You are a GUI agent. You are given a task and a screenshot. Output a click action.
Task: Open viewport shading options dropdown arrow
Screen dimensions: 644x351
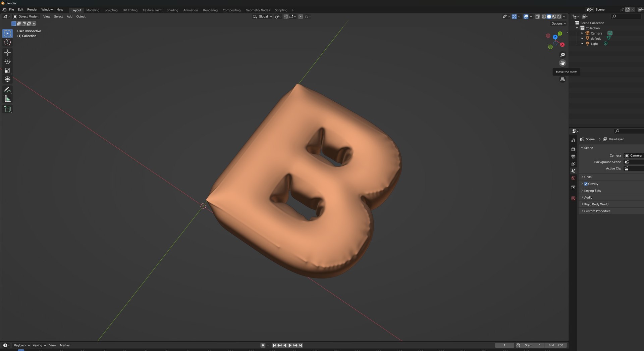[x=564, y=16]
